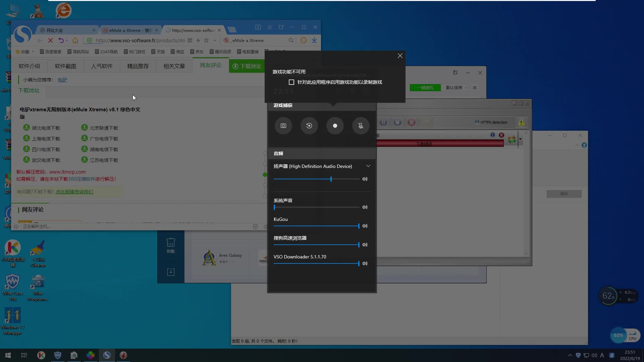Click the green 一键装机 button

click(425, 87)
